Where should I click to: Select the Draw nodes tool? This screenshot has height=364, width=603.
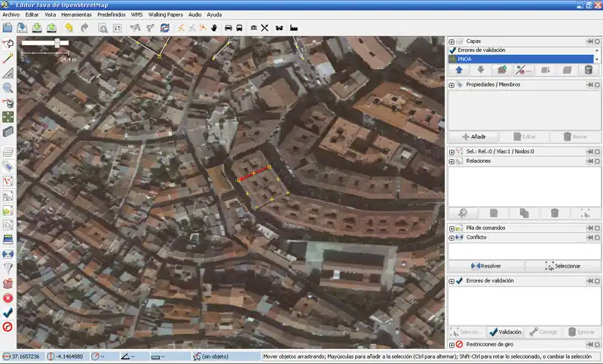(8, 58)
